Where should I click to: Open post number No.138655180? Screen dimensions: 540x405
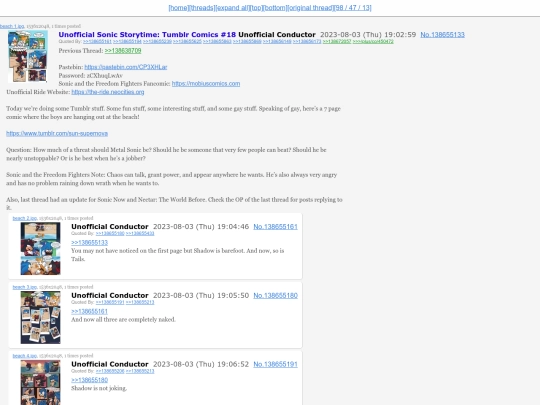point(276,295)
